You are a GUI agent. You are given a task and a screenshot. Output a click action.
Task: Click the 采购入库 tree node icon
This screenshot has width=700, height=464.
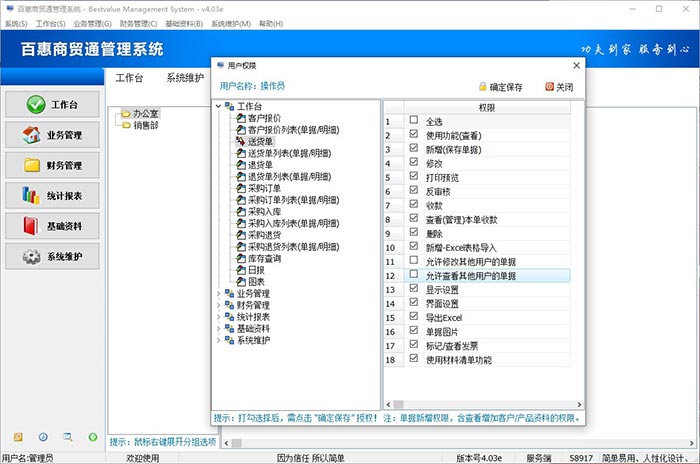coord(241,211)
